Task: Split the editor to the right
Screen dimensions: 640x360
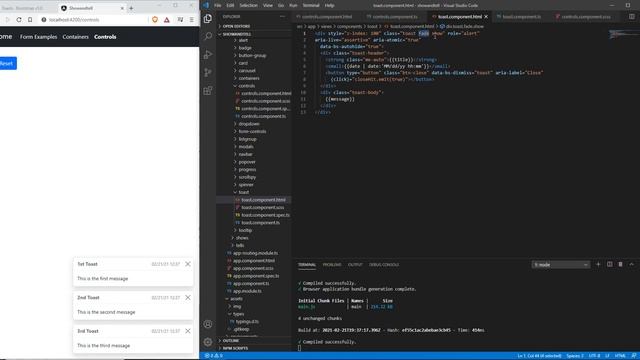Action: [x=631, y=17]
